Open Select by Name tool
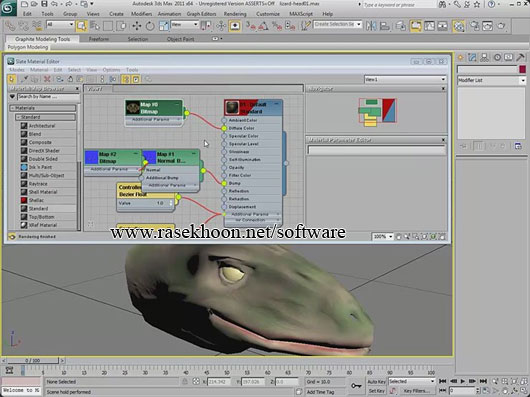 click(x=95, y=26)
